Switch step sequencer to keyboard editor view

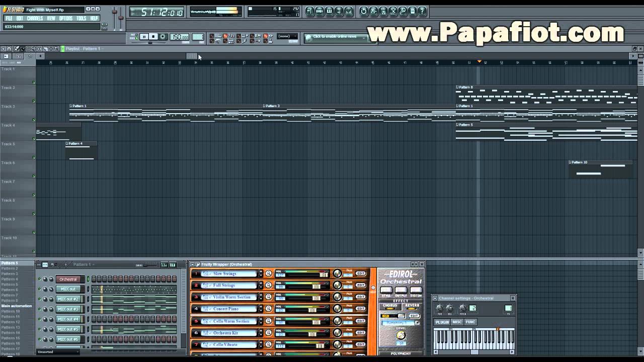[x=173, y=264]
